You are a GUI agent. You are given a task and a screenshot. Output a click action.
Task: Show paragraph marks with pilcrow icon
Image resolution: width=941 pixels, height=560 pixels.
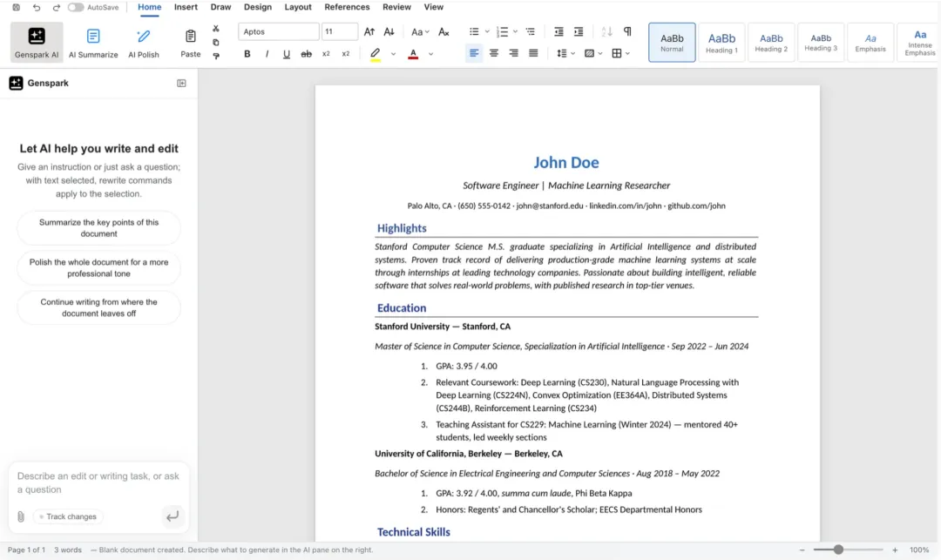pyautogui.click(x=627, y=31)
